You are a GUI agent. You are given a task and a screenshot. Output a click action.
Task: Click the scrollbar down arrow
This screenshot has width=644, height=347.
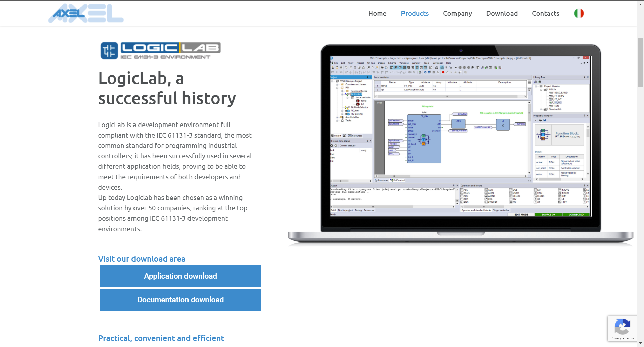tap(640, 344)
